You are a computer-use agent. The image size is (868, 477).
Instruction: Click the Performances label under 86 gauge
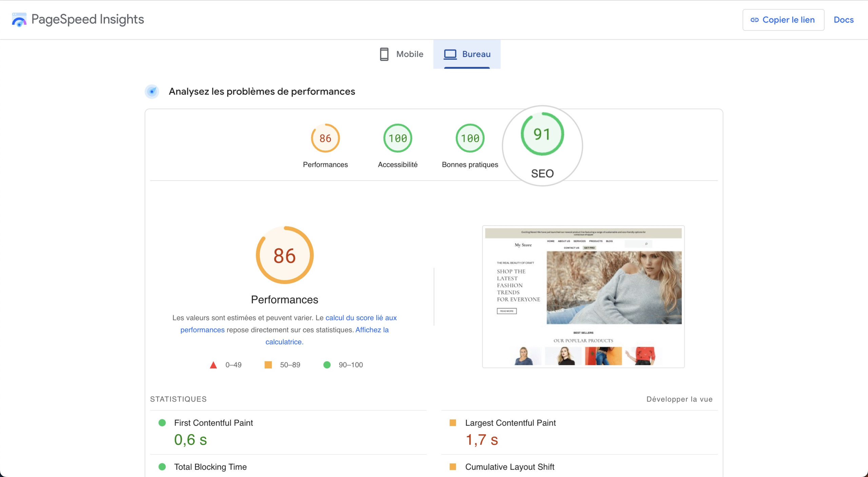(325, 165)
